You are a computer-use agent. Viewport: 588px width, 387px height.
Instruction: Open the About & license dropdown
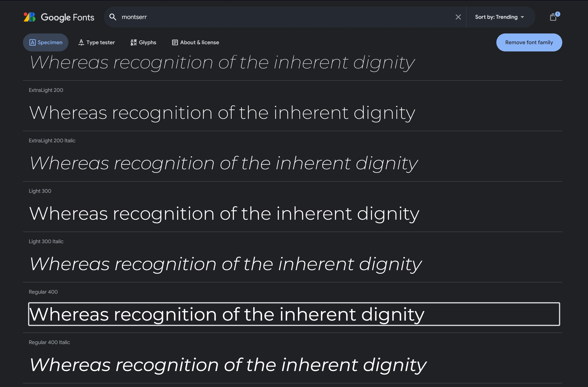coord(195,42)
